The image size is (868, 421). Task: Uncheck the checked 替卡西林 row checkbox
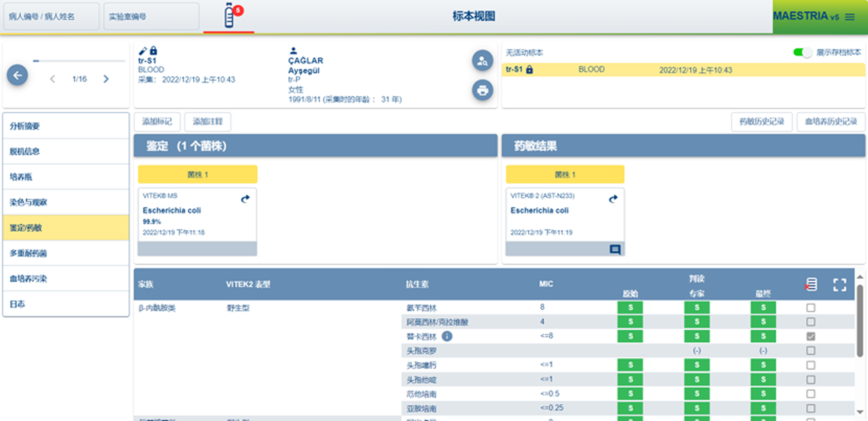[810, 336]
